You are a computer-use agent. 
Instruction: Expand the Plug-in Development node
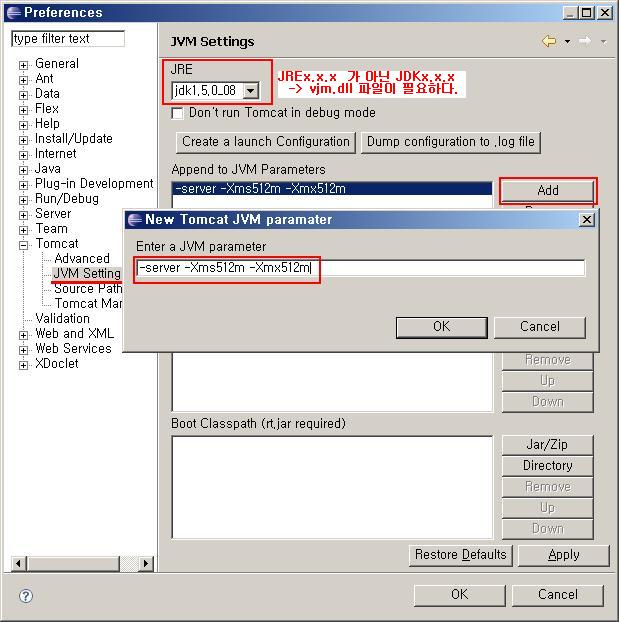[23, 185]
